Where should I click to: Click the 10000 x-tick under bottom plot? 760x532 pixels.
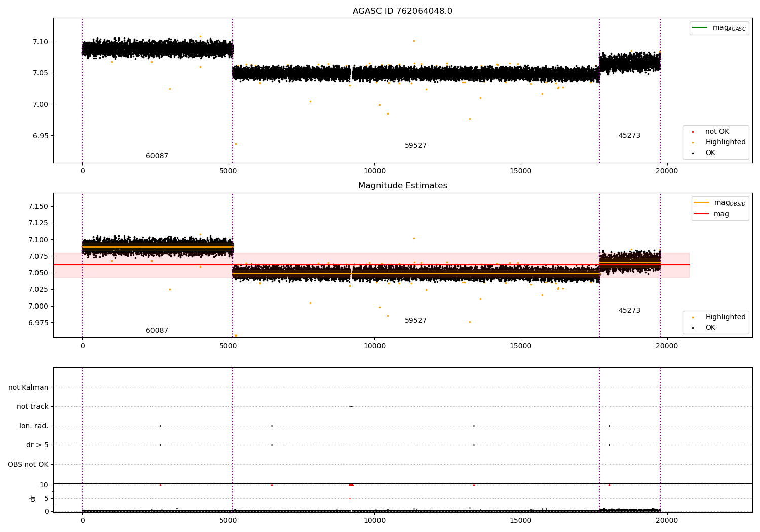pos(374,521)
